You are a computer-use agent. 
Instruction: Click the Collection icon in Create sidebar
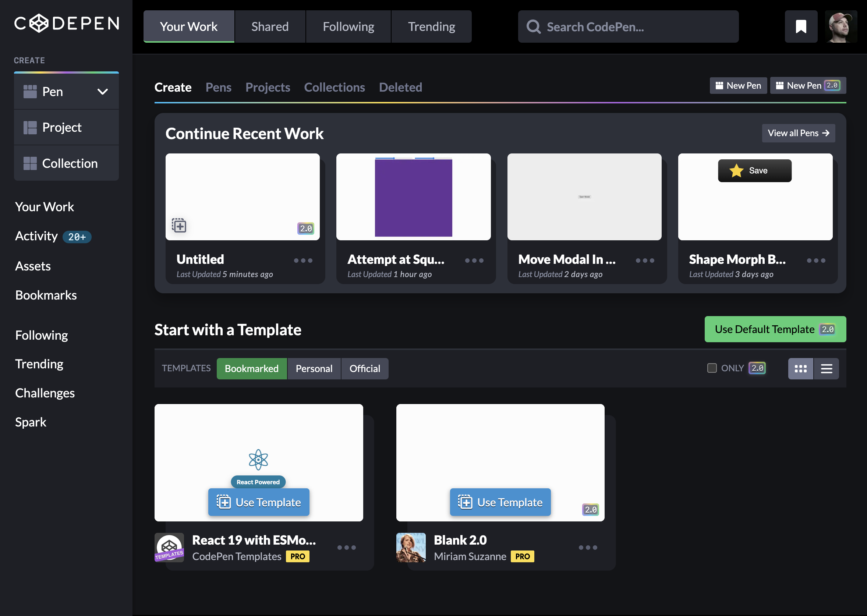pyautogui.click(x=30, y=163)
